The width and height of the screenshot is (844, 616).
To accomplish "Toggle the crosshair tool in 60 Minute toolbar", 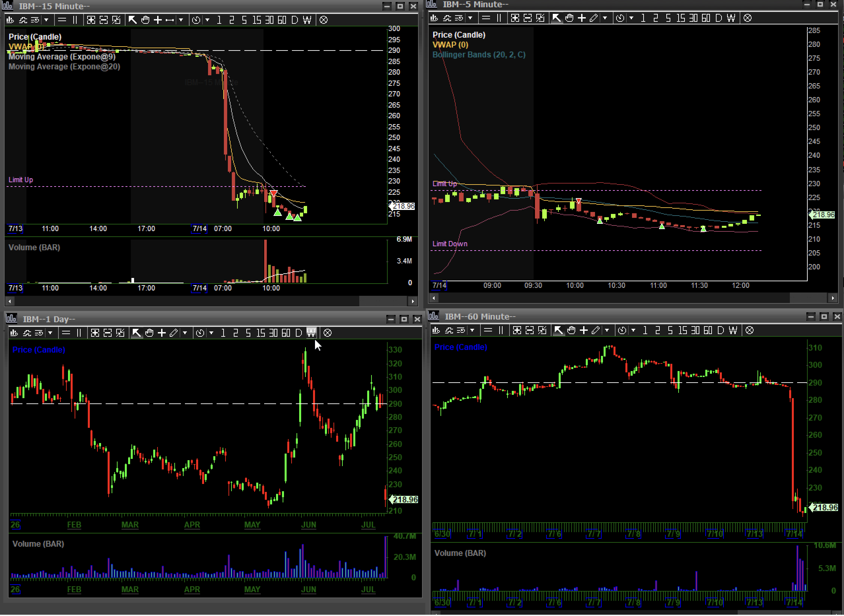I will click(584, 330).
